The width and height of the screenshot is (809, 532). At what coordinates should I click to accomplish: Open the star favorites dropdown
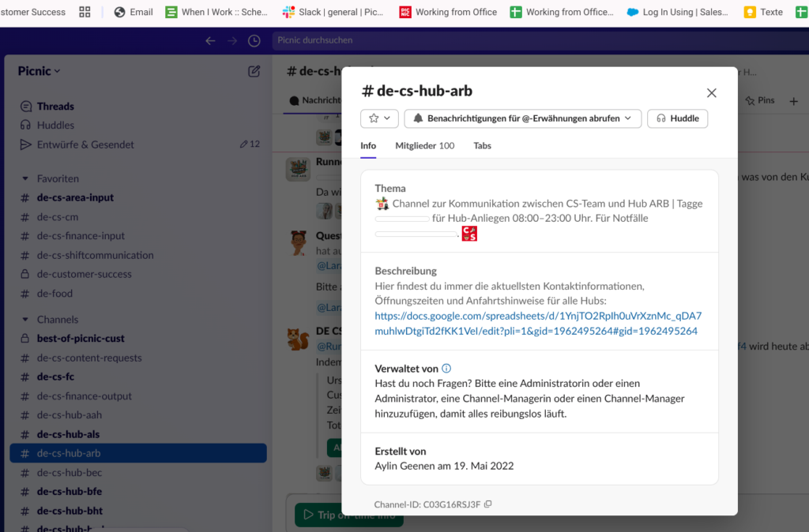(x=379, y=118)
